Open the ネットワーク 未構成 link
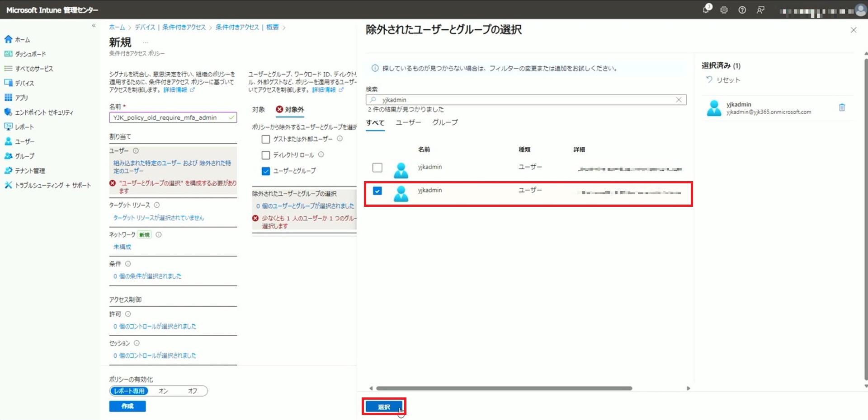The width and height of the screenshot is (868, 420). 122,247
